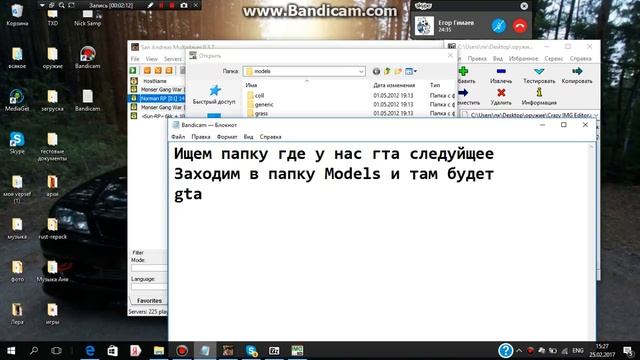Click the create new folder icon in Open dialog
This screenshot has width=640, height=360.
tap(398, 71)
